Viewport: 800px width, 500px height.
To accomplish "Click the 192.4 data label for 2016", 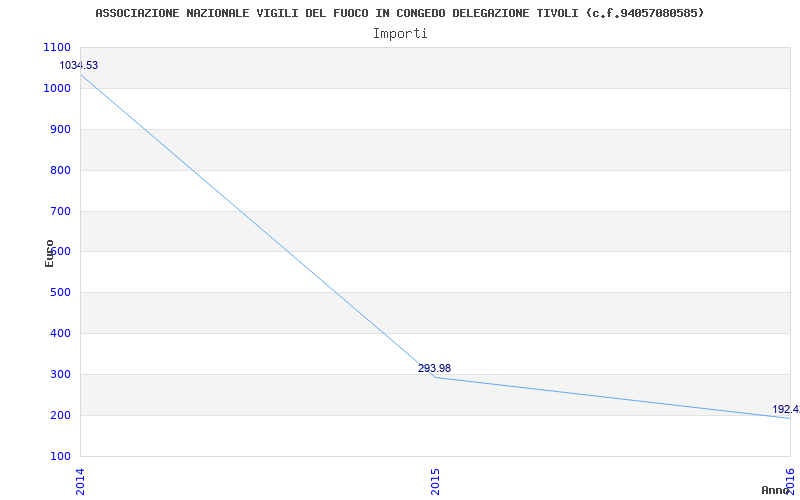I will click(786, 409).
